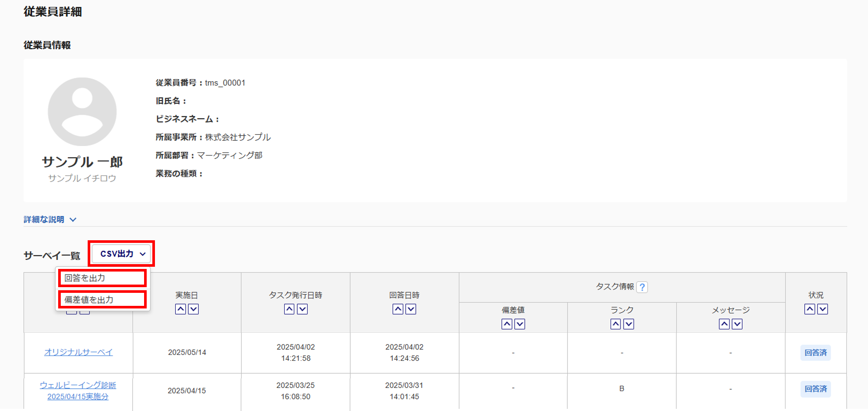Sort ランク column descending
The height and width of the screenshot is (411, 868).
coord(628,324)
